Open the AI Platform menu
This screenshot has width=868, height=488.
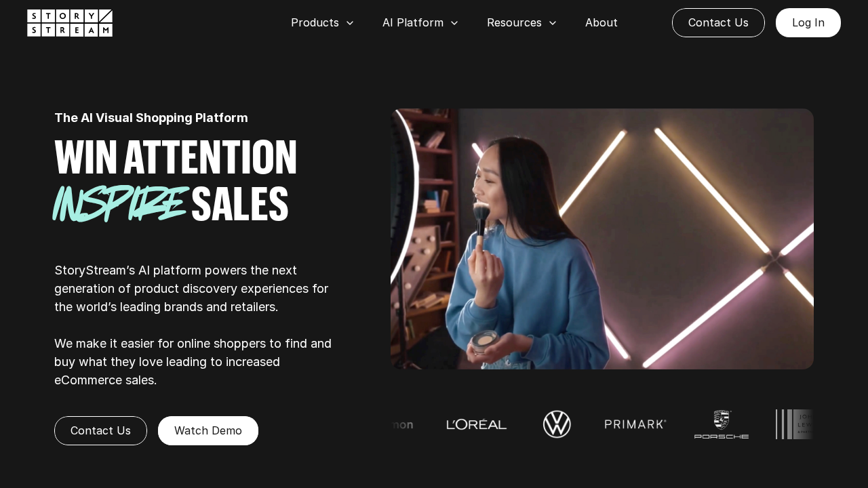pos(420,22)
